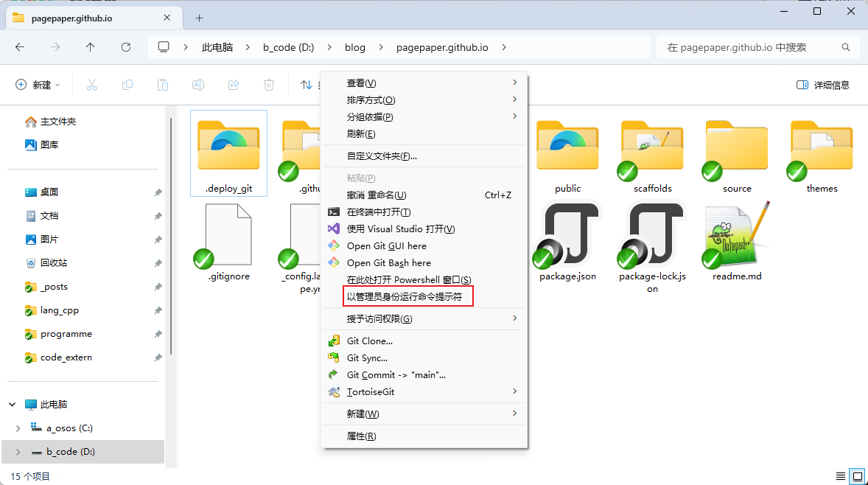
Task: Click the share icon in toolbar
Action: pos(234,85)
